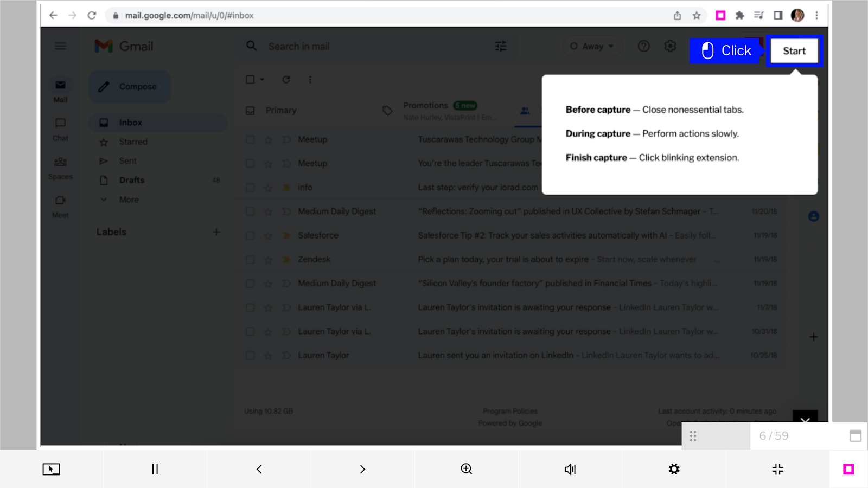Select Chat in the Gmail sidebar
Viewport: 868px width, 488px height.
(60, 127)
